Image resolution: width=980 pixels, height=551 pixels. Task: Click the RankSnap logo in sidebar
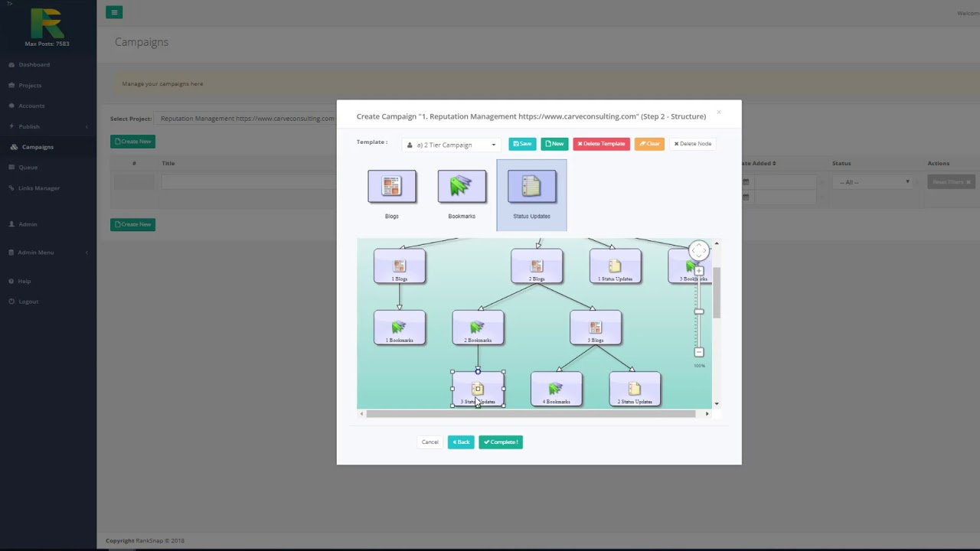click(x=47, y=23)
